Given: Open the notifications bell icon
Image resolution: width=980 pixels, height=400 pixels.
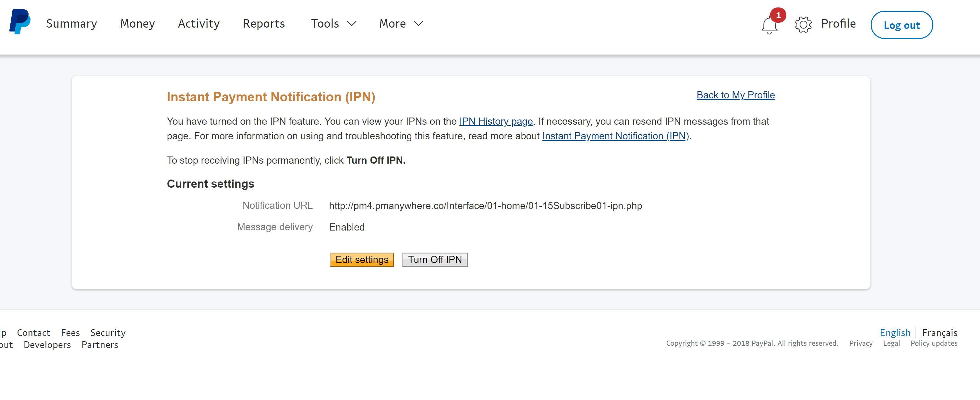Looking at the screenshot, I should [x=769, y=26].
